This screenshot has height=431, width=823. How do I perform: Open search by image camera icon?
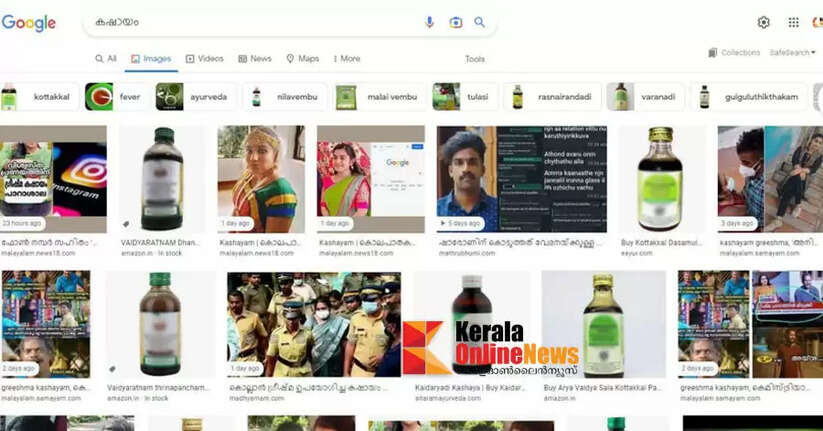coord(456,22)
